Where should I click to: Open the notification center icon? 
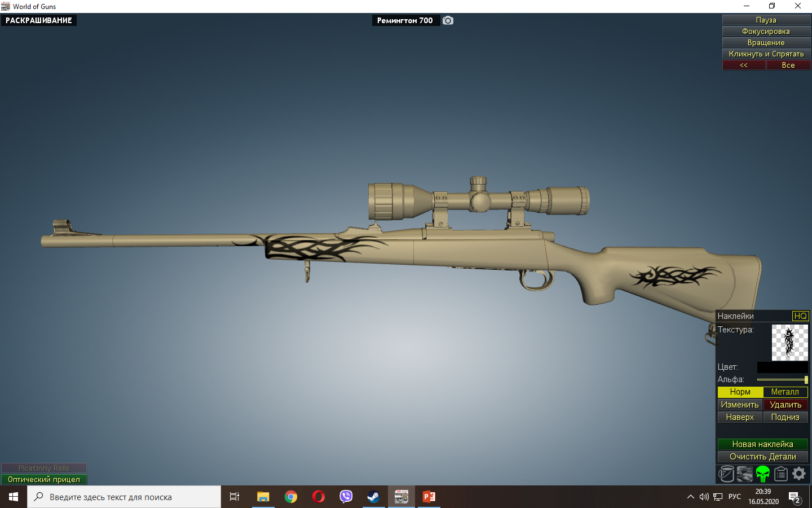point(795,497)
